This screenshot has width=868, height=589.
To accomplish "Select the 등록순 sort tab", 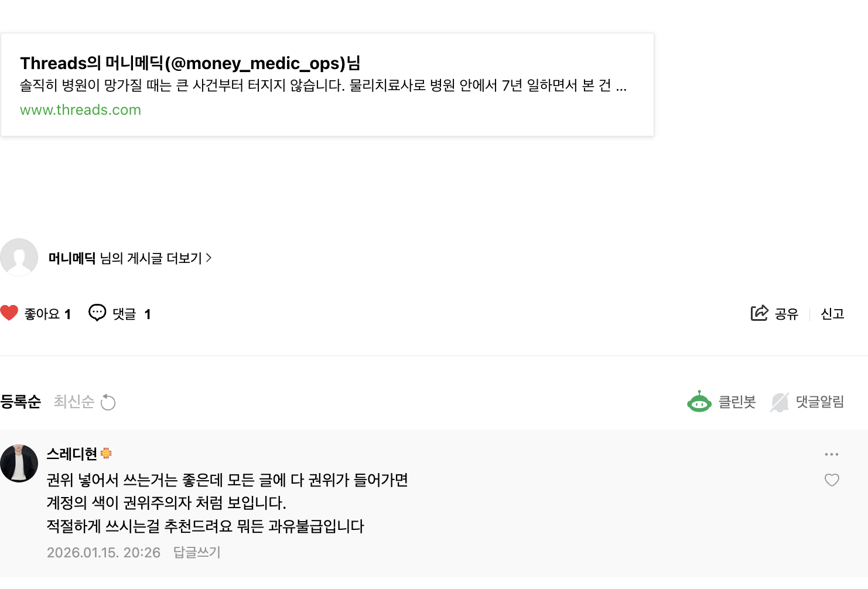I will (20, 402).
